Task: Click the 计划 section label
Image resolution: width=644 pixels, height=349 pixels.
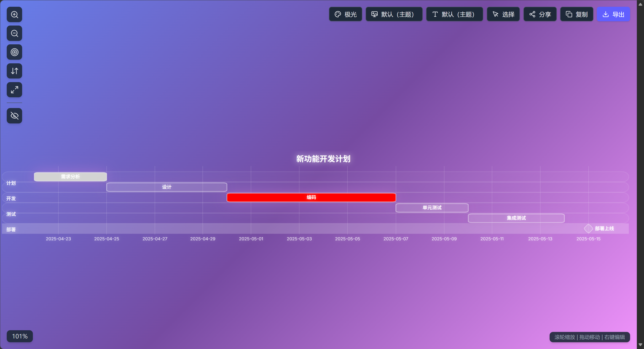Action: (x=11, y=183)
